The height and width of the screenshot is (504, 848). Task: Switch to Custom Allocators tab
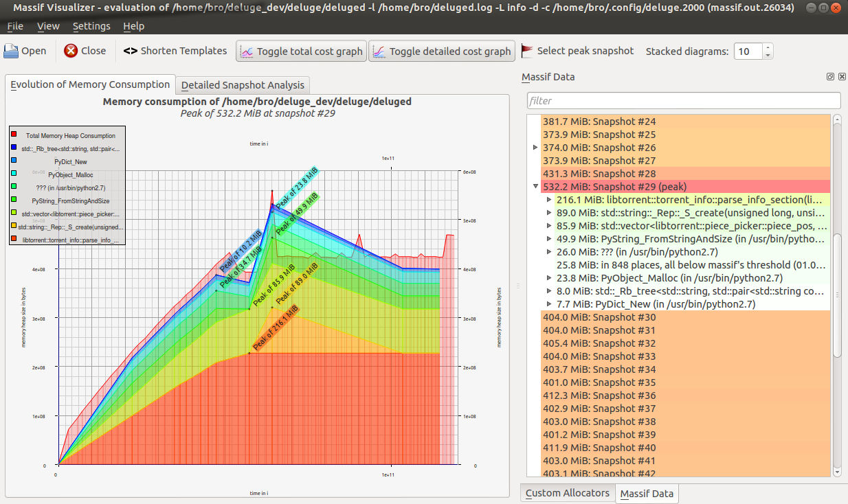coord(567,493)
